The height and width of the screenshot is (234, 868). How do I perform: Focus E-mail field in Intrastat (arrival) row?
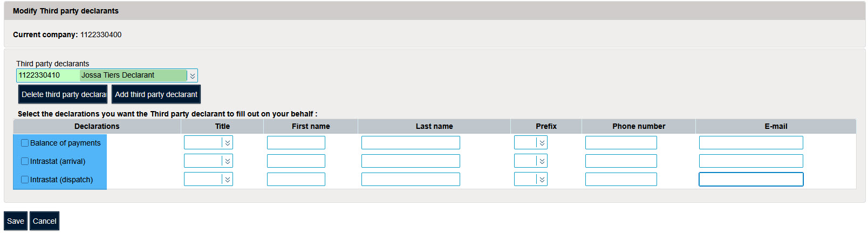pyautogui.click(x=750, y=161)
